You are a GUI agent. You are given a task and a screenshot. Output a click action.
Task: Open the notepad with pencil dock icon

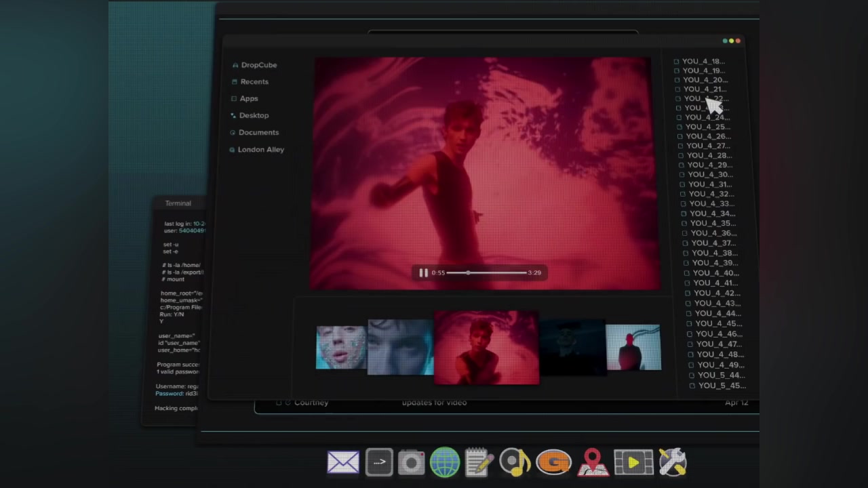(x=479, y=462)
